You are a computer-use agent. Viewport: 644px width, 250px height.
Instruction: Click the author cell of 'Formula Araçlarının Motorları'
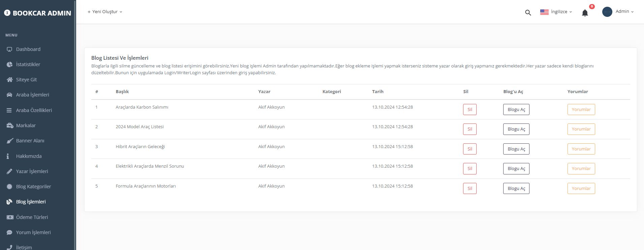click(x=271, y=186)
